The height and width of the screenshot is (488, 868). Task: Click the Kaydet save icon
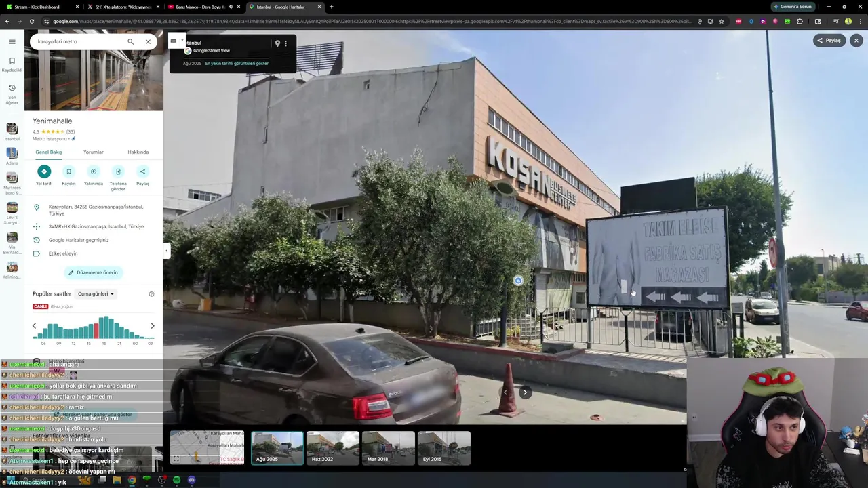(68, 171)
